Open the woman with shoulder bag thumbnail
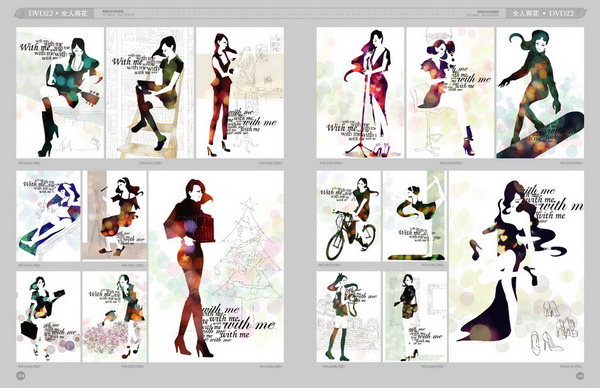Screen dimensions: 600x388 coord(415,317)
